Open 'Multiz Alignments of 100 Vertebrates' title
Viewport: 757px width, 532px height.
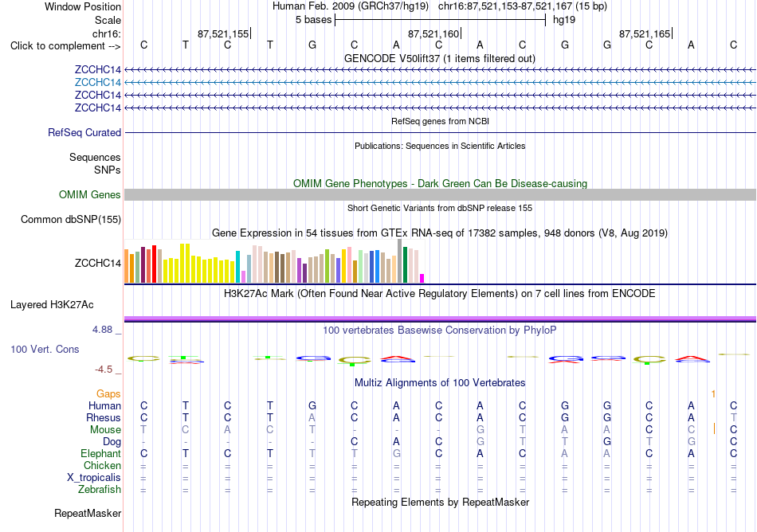440,383
